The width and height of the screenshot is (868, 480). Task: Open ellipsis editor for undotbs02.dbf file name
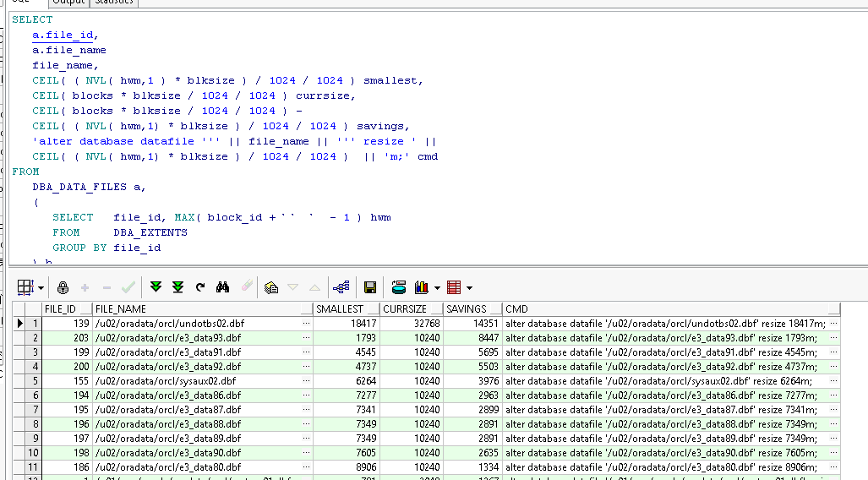(306, 324)
